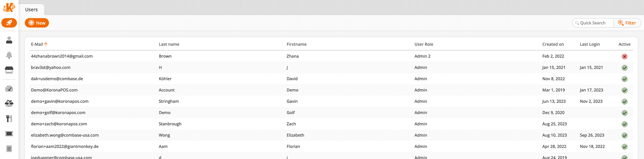
Task: Sort by Firstname column
Action: pyautogui.click(x=297, y=44)
